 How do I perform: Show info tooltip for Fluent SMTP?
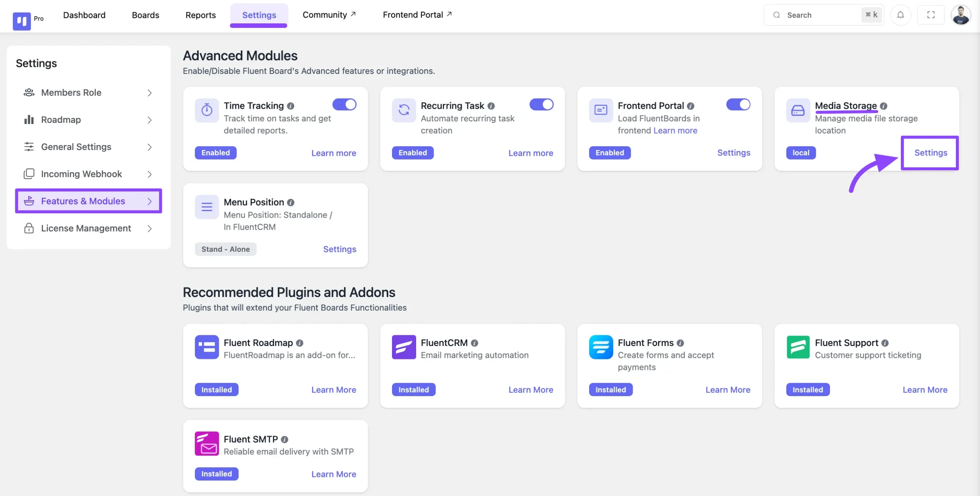tap(284, 439)
